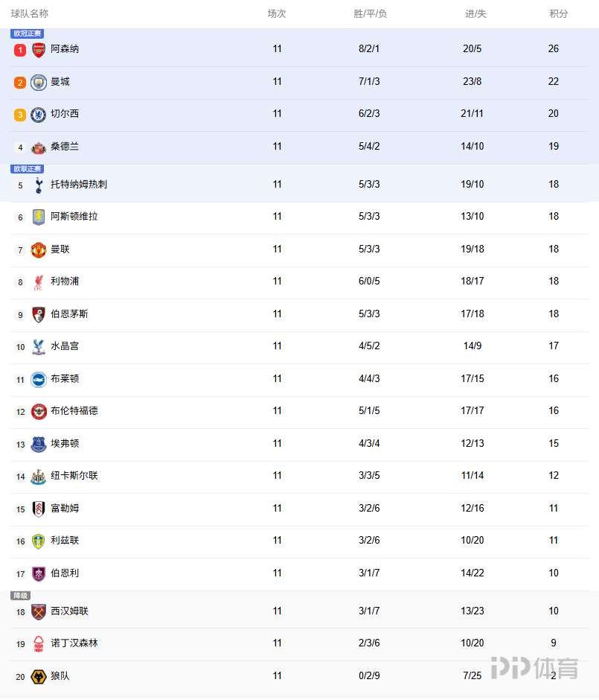Open the 水晶宫 team name link

(x=65, y=346)
